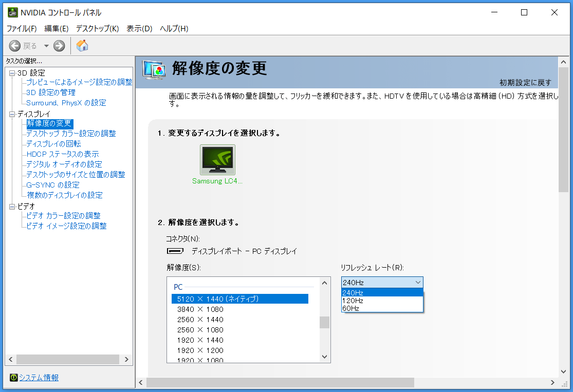The height and width of the screenshot is (392, 573).
Task: Select resolution 2560 × 1080
Action: (239, 329)
